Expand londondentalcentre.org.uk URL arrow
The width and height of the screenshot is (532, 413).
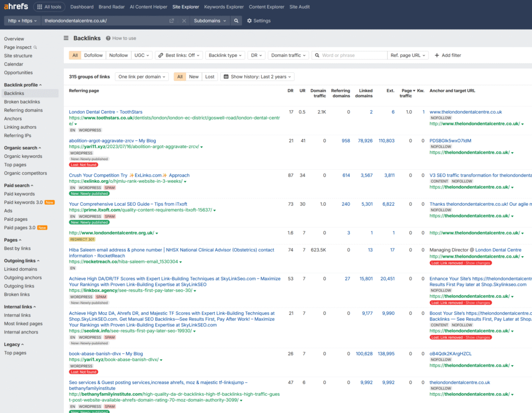[157, 233]
